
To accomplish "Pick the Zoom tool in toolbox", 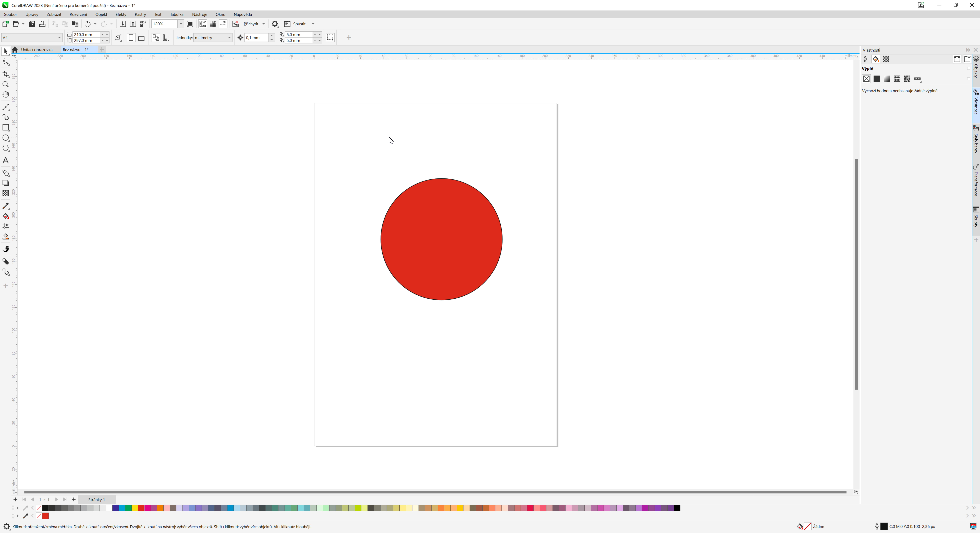I will pyautogui.click(x=6, y=84).
